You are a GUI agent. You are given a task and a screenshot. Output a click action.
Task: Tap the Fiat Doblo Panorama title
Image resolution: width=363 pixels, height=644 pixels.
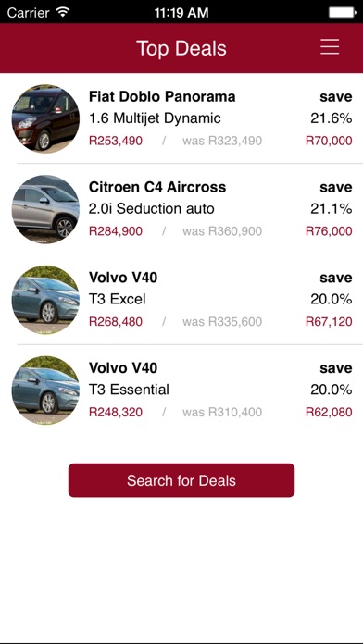coord(162,96)
